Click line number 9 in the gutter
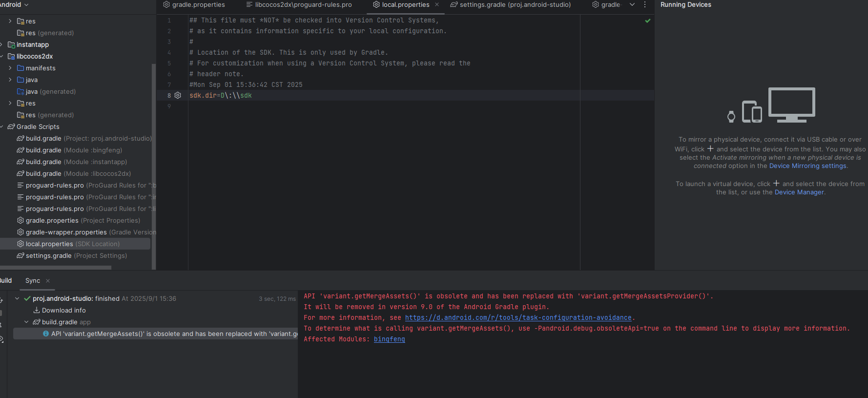 point(169,106)
